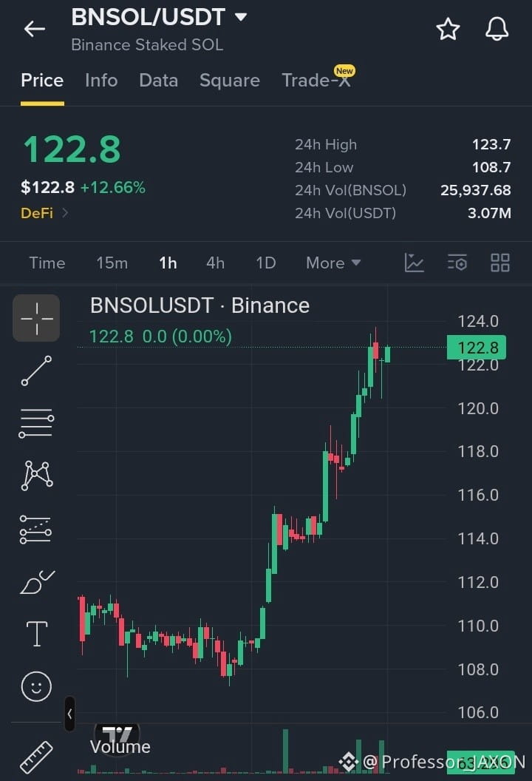
Task: Select the trend line drawing tool
Action: (x=36, y=371)
